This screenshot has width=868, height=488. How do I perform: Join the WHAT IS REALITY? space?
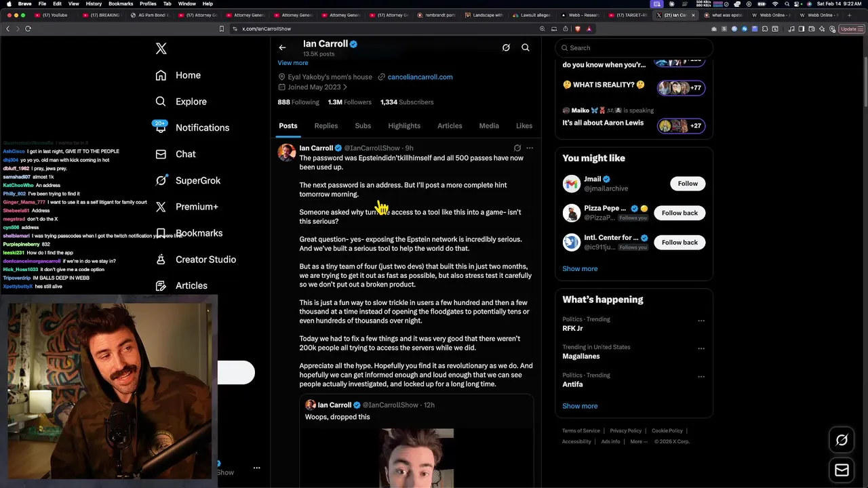[x=634, y=87]
